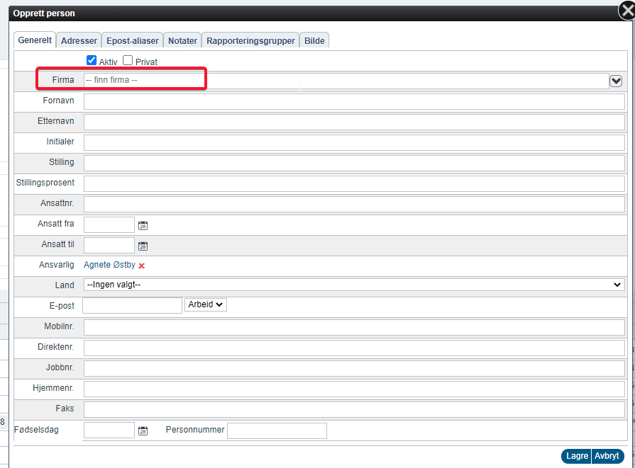Open the Fødselsdag calendar picker
Image resolution: width=635 pixels, height=468 pixels.
143,431
